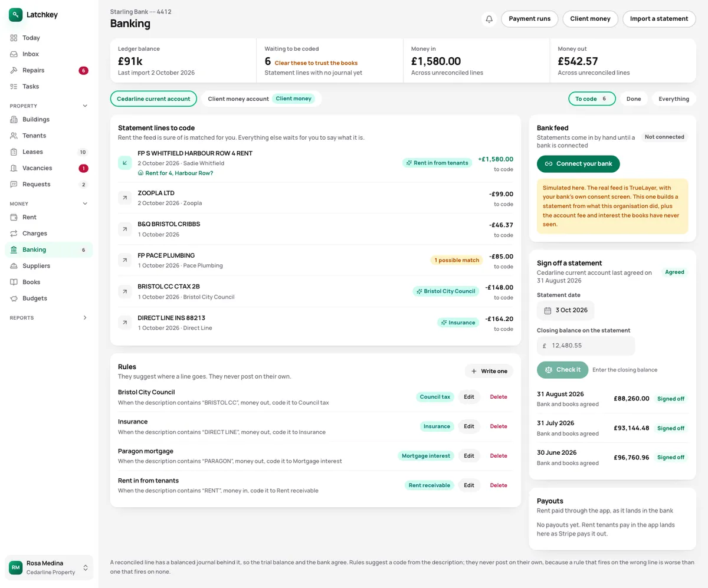Click the Connect your bank button
The width and height of the screenshot is (708, 588).
(x=578, y=164)
